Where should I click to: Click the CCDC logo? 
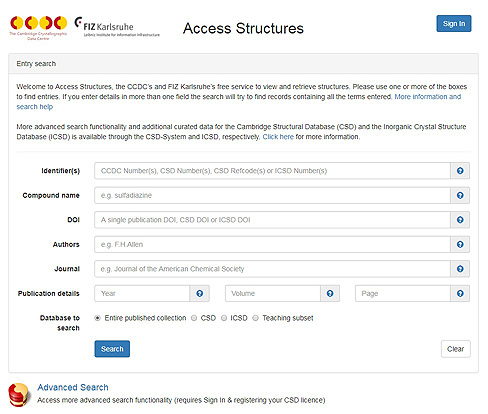(x=38, y=28)
